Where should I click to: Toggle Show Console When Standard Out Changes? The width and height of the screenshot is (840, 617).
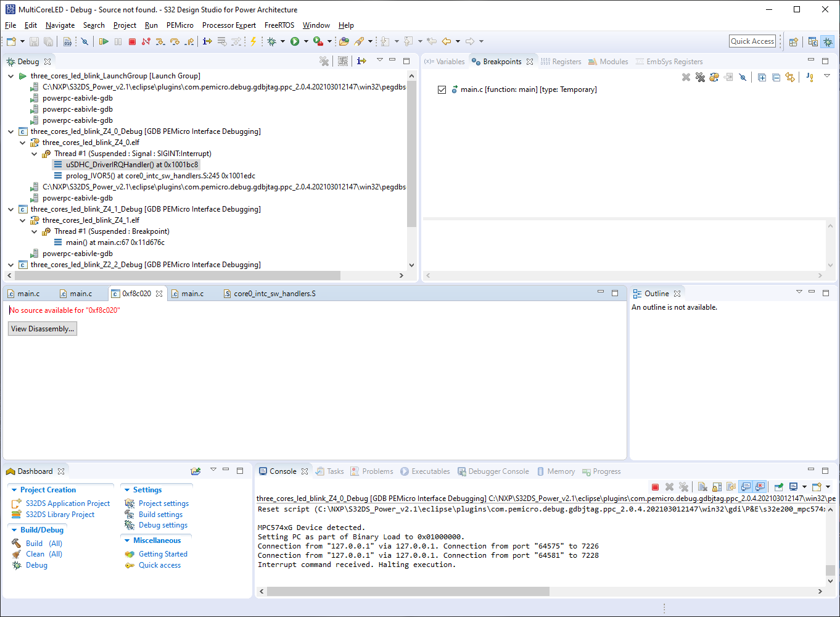pyautogui.click(x=745, y=487)
